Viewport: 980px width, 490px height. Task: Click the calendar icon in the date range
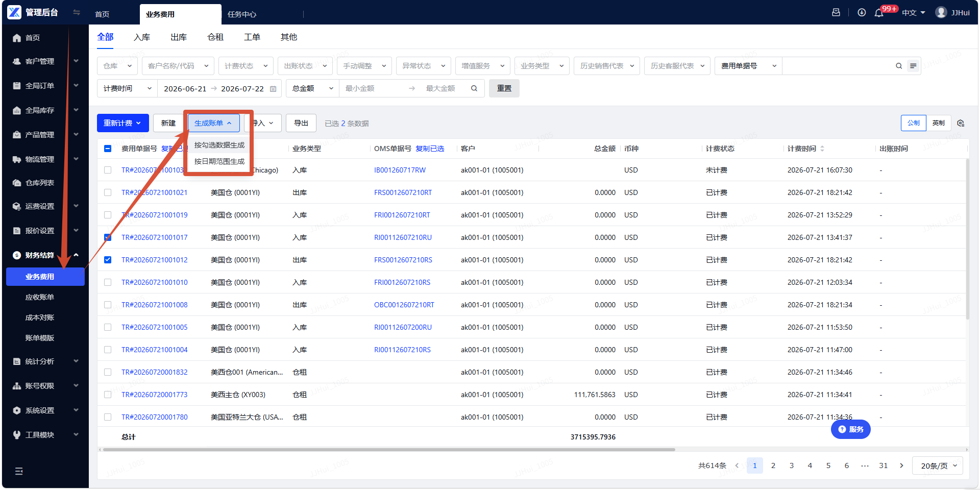click(x=273, y=89)
